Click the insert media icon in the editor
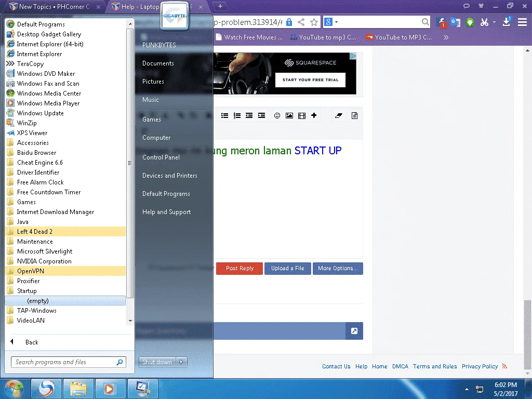 pos(302,115)
